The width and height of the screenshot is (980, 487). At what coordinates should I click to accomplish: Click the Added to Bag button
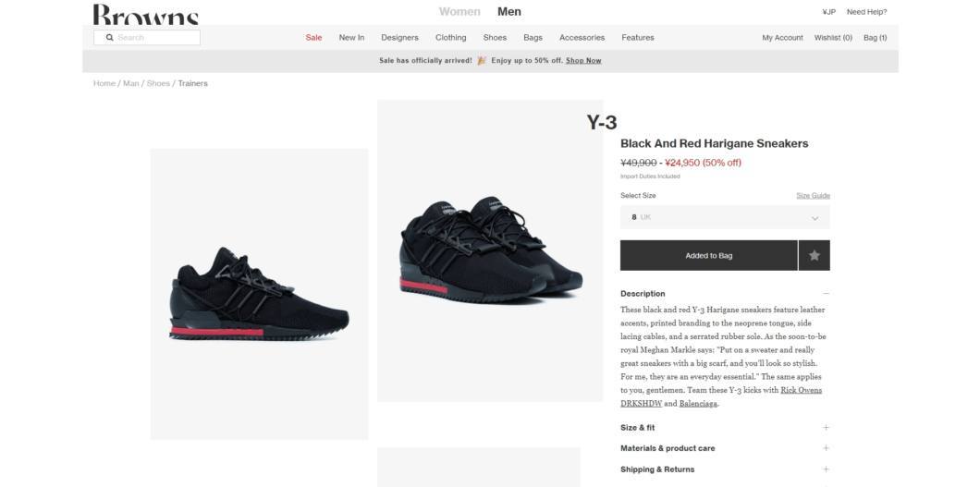click(x=709, y=255)
